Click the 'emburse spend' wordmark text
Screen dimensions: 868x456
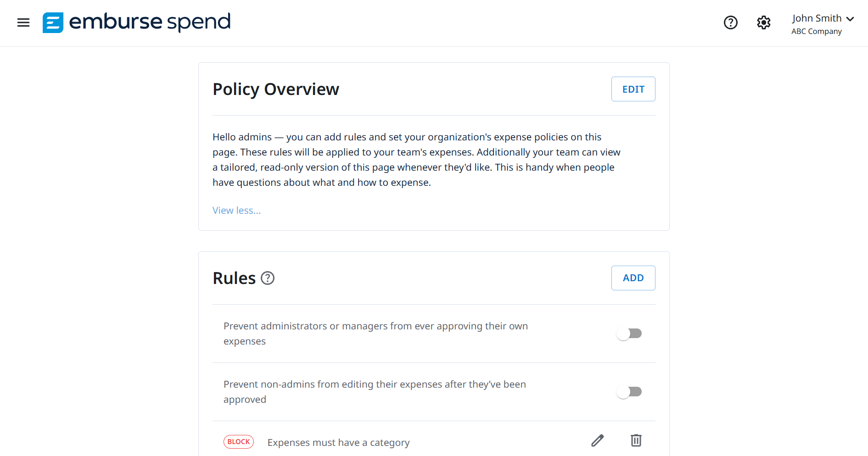[x=150, y=22]
